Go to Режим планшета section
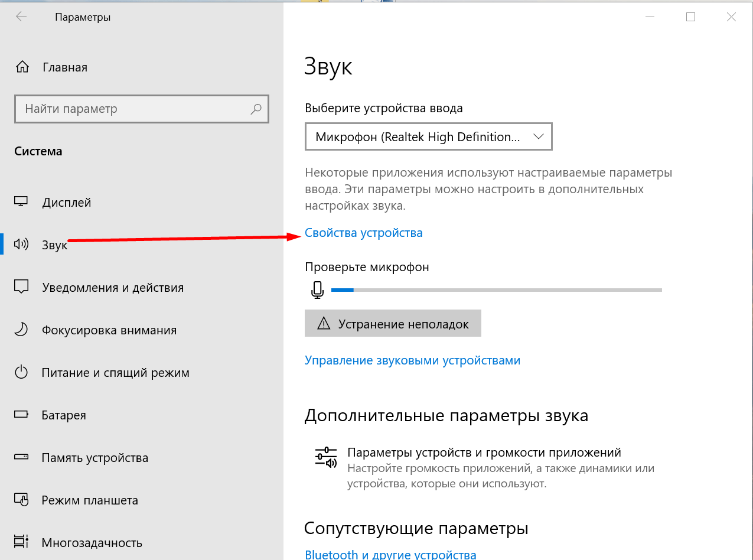The height and width of the screenshot is (560, 753). coord(90,500)
